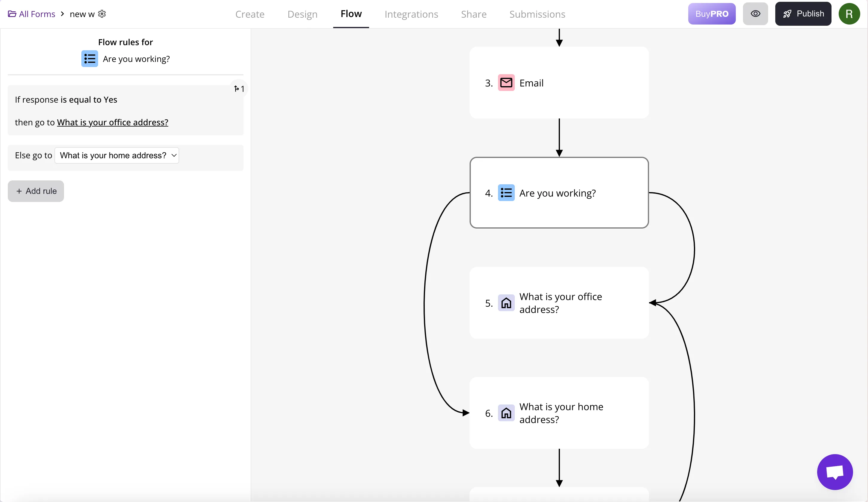Click the office address icon on question 5
The width and height of the screenshot is (868, 502).
(x=506, y=303)
